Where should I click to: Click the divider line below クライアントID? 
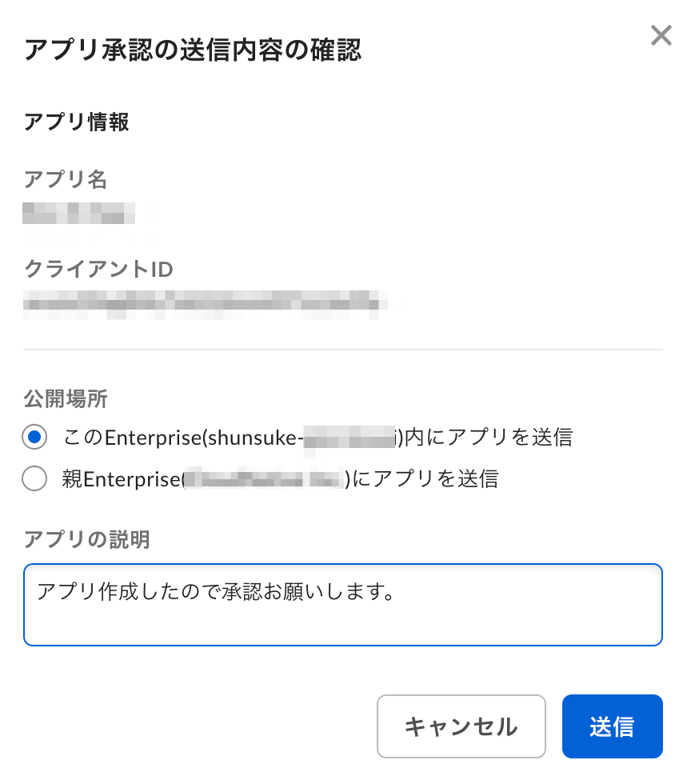tap(343, 350)
